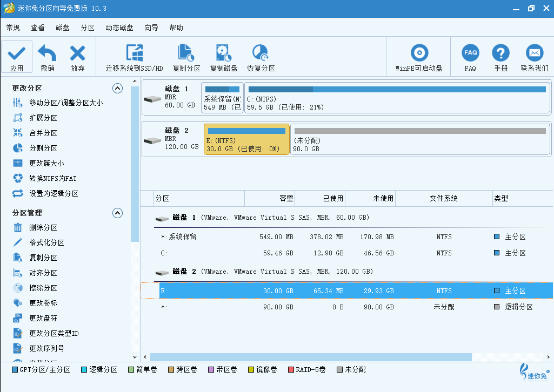Select the C: (NTFS) block in disk map
This screenshot has width=554, height=392.
397,98
